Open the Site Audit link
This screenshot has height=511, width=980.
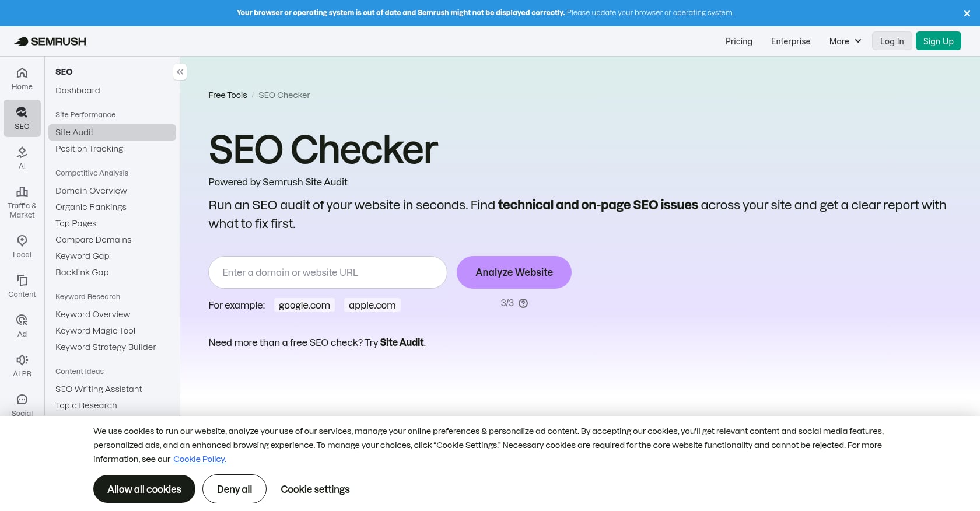[x=402, y=342]
